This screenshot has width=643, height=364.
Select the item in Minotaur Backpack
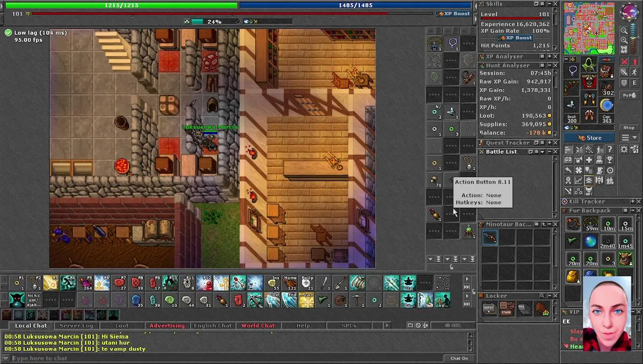[489, 237]
